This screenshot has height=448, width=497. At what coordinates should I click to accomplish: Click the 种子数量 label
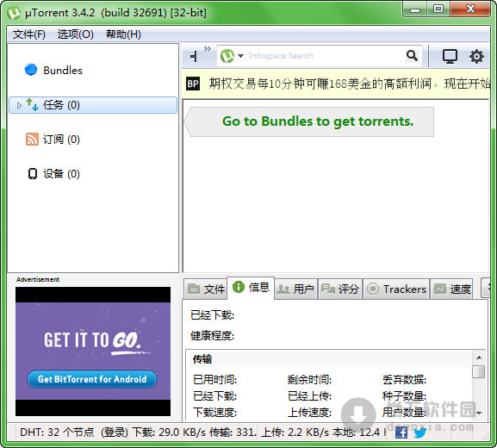(404, 395)
